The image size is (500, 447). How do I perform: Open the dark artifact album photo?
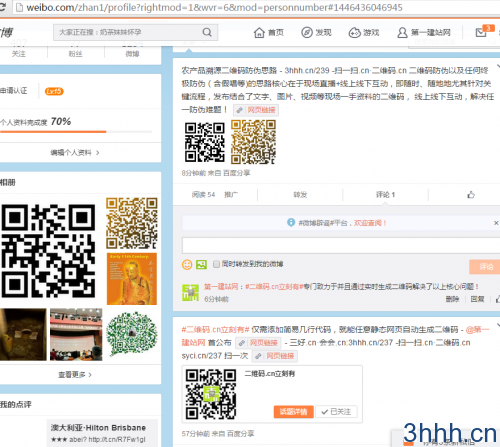[x=23, y=334]
